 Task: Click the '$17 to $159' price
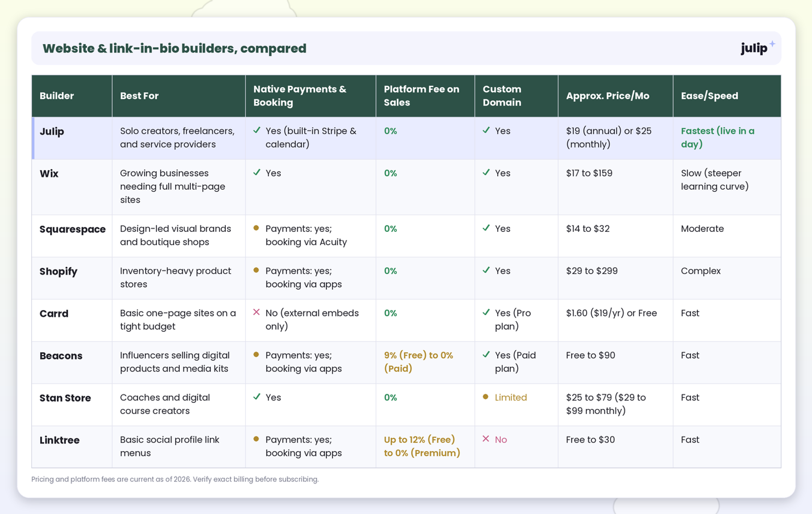click(x=589, y=173)
